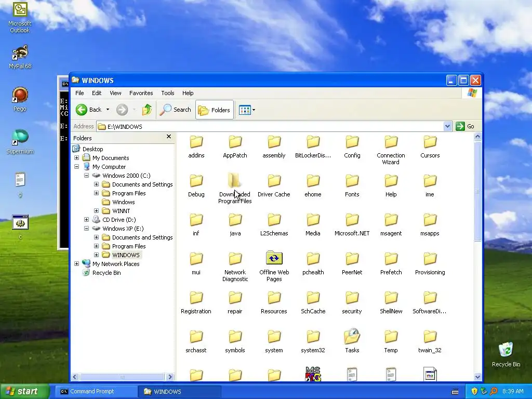Screen dimensions: 532x399
Task: Open the address bar dropdown arrow
Action: point(447,126)
